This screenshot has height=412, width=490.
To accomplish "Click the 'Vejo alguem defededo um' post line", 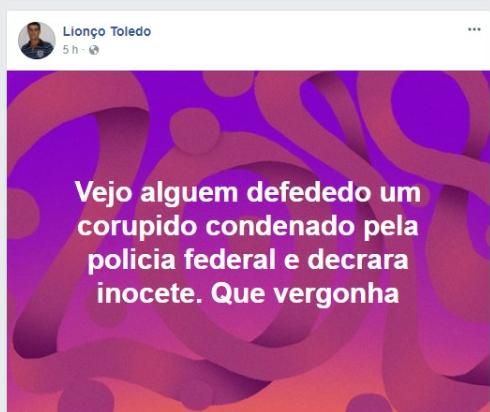I will [x=248, y=192].
